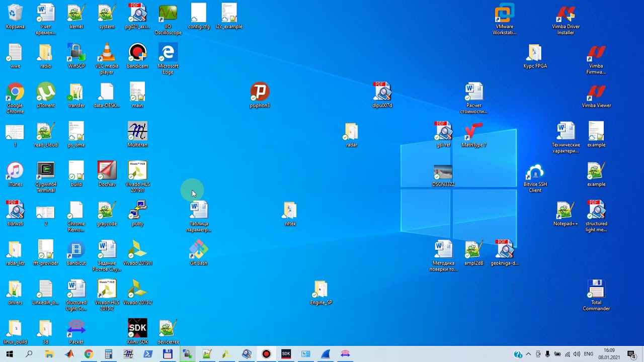644x362 pixels.
Task: Select the iTunes desktop shortcut
Action: point(15,174)
